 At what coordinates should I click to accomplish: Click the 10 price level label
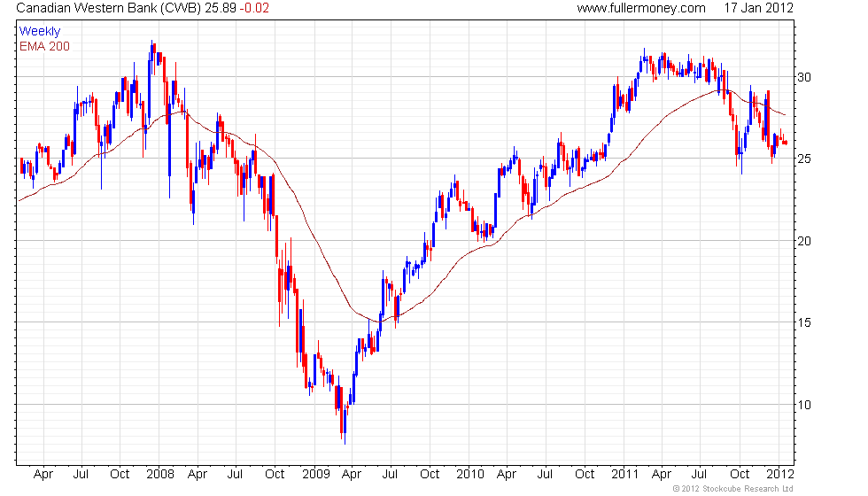(x=804, y=405)
